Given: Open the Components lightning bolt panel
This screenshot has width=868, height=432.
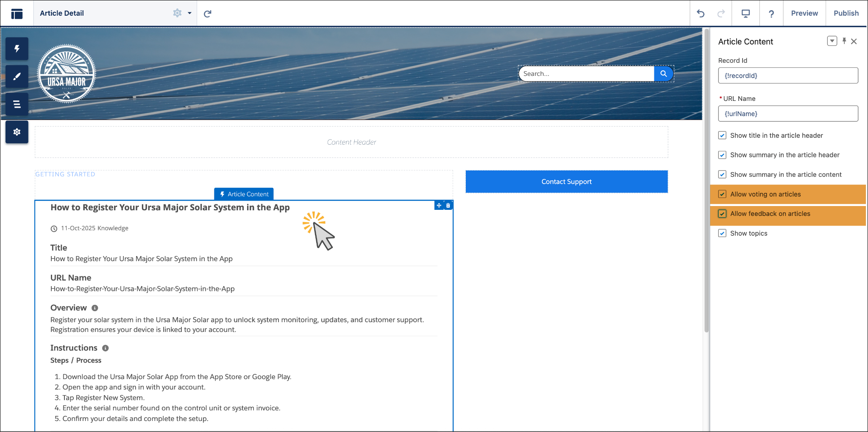Looking at the screenshot, I should pyautogui.click(x=17, y=49).
